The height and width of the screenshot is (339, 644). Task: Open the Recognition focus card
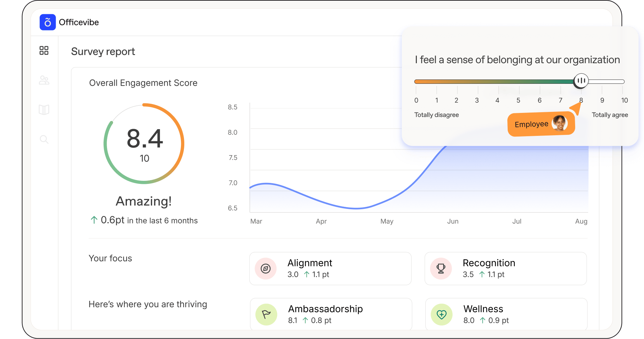(505, 268)
